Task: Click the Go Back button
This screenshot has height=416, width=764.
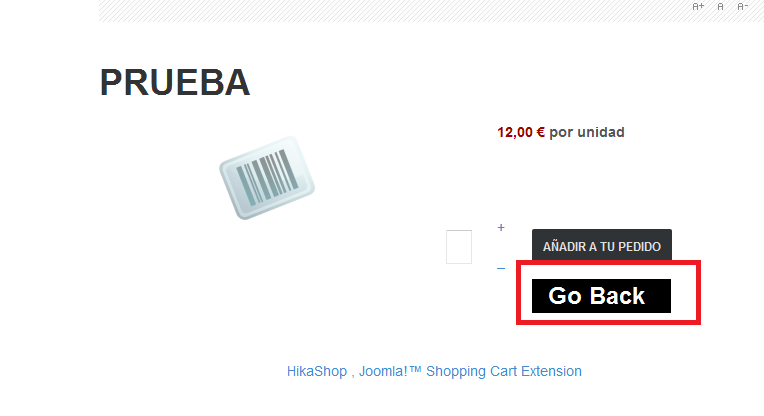Action: click(x=600, y=296)
